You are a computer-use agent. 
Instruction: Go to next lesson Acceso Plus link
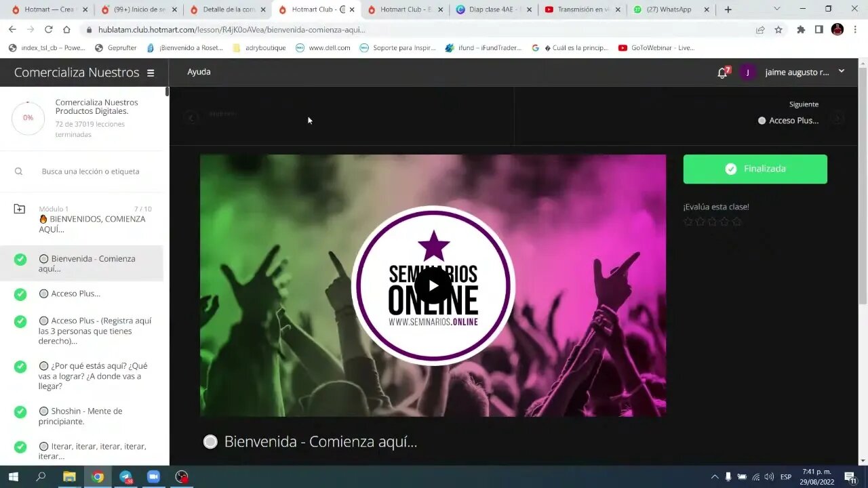coord(788,120)
